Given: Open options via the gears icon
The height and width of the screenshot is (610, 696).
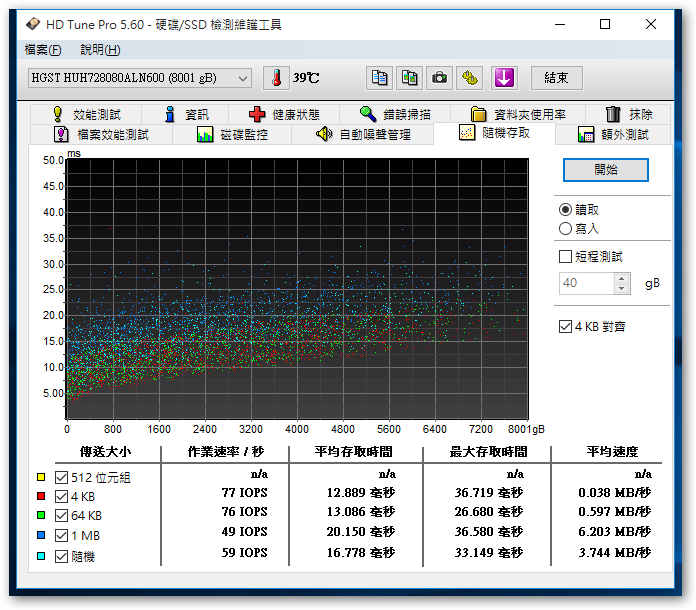Looking at the screenshot, I should click(x=470, y=78).
